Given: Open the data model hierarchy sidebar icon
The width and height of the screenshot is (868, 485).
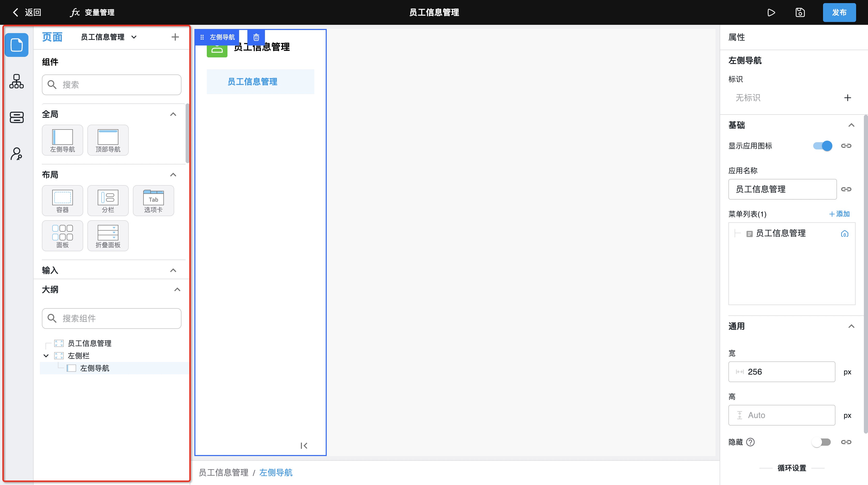Looking at the screenshot, I should click(x=17, y=81).
